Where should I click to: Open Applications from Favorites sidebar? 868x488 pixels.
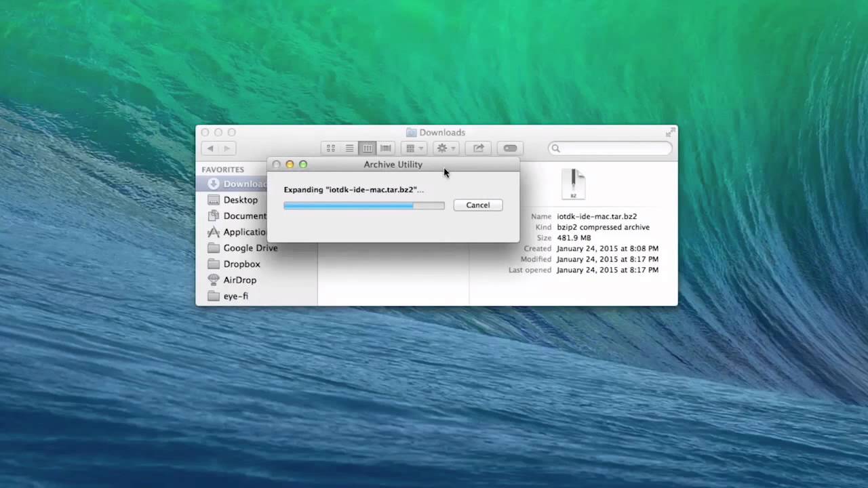[237, 232]
